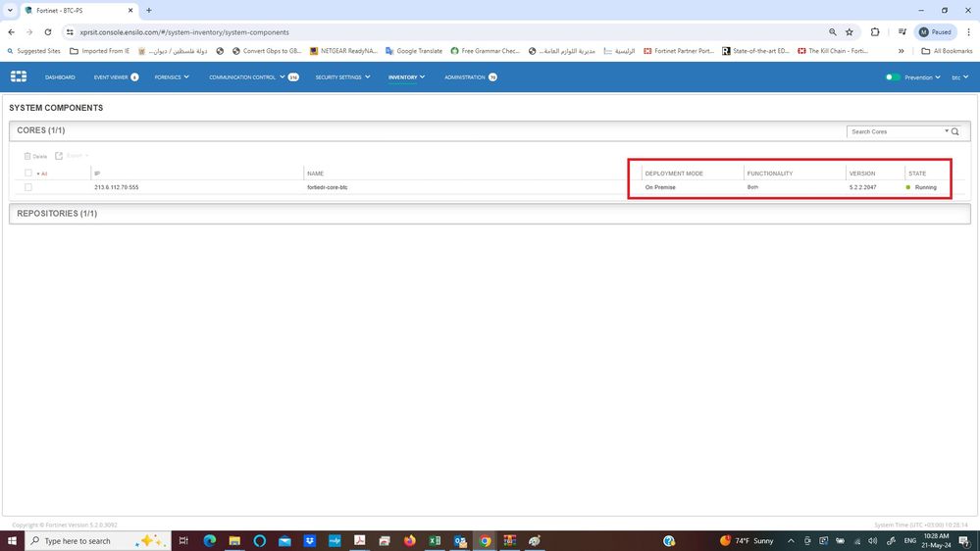Screen dimensions: 980x551
Task: Reload the page with refresh icon
Action: pos(47,31)
